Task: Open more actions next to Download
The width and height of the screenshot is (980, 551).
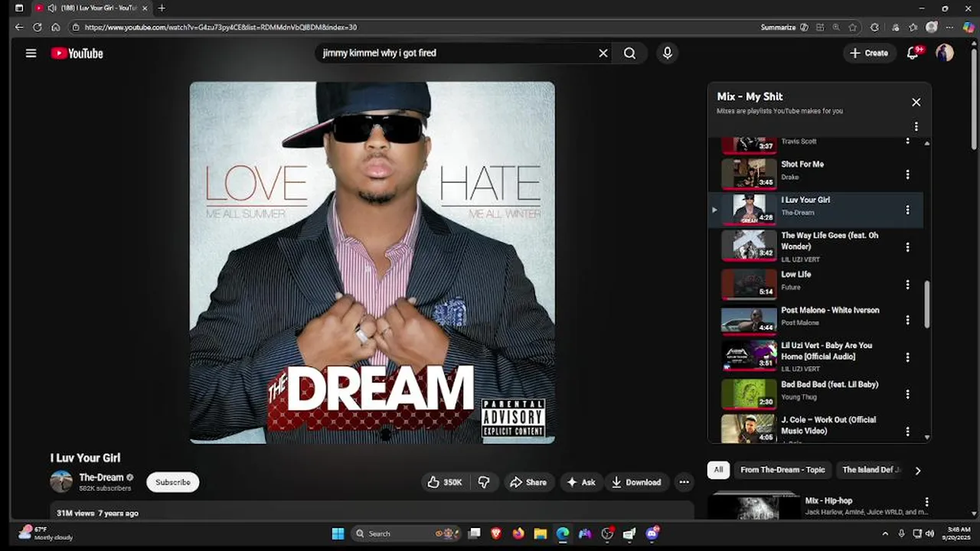Action: point(684,482)
